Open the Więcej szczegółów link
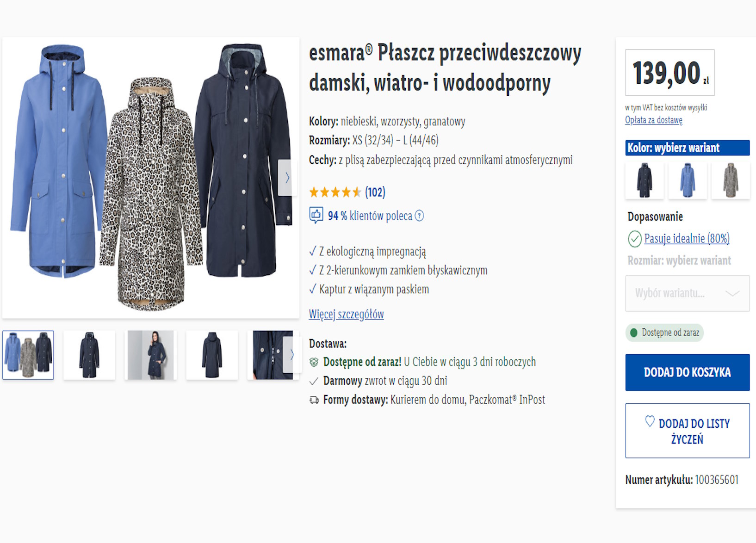 tap(346, 315)
